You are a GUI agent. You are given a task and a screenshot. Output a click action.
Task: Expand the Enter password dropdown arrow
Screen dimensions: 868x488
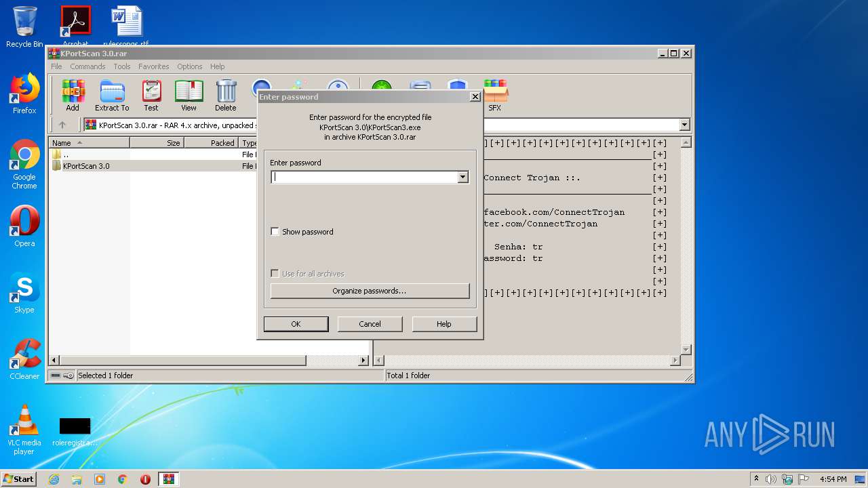tap(462, 178)
